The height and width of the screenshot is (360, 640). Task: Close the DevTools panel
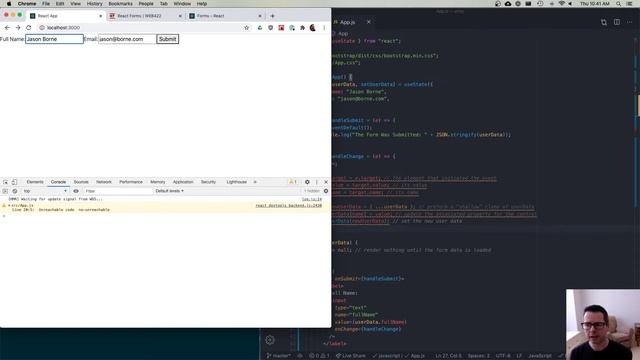(326, 182)
